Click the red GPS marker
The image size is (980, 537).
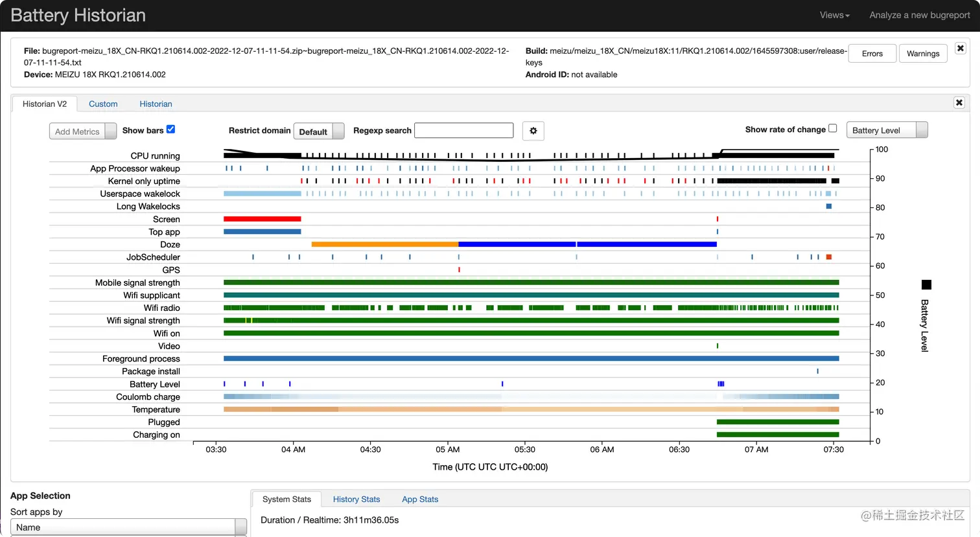tap(459, 269)
